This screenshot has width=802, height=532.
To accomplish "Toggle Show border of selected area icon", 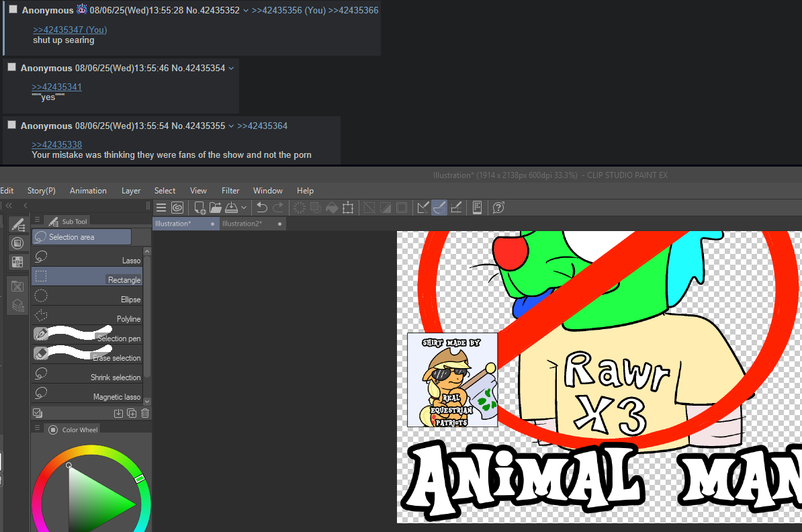I will [402, 208].
